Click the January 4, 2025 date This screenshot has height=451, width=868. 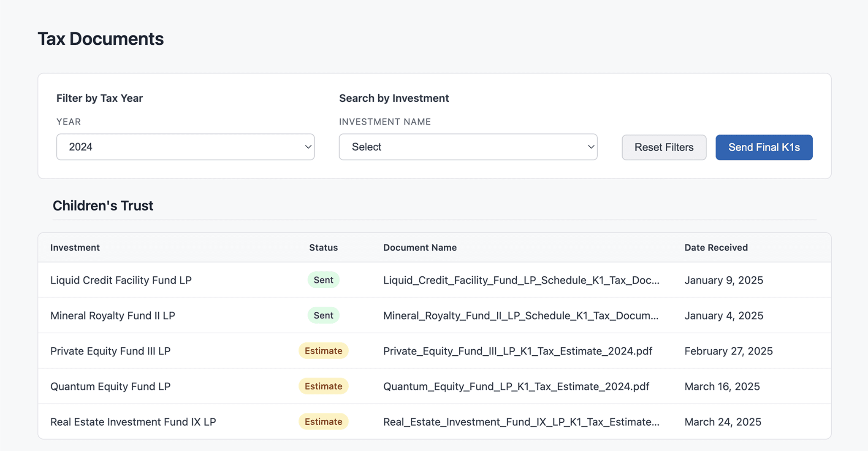[x=724, y=316]
